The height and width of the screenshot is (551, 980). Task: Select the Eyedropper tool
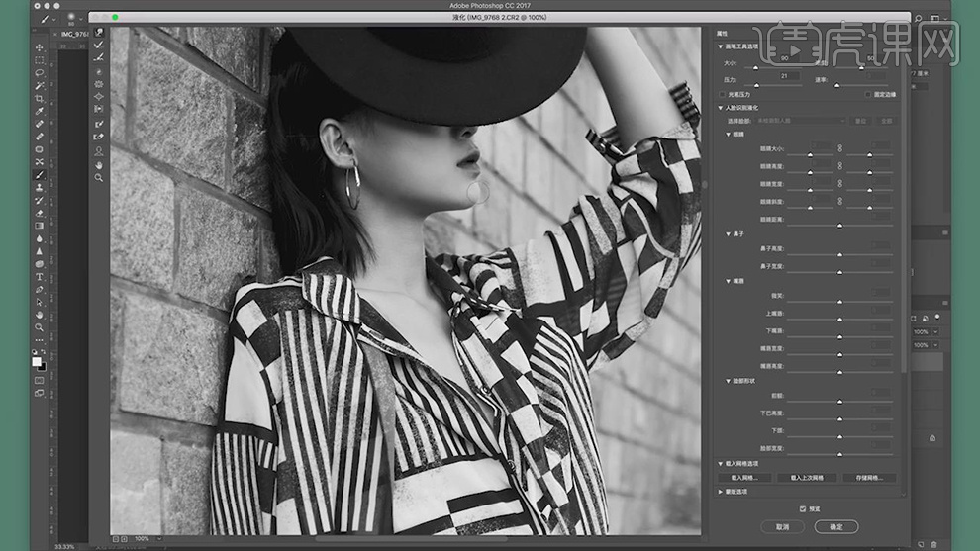[40, 111]
